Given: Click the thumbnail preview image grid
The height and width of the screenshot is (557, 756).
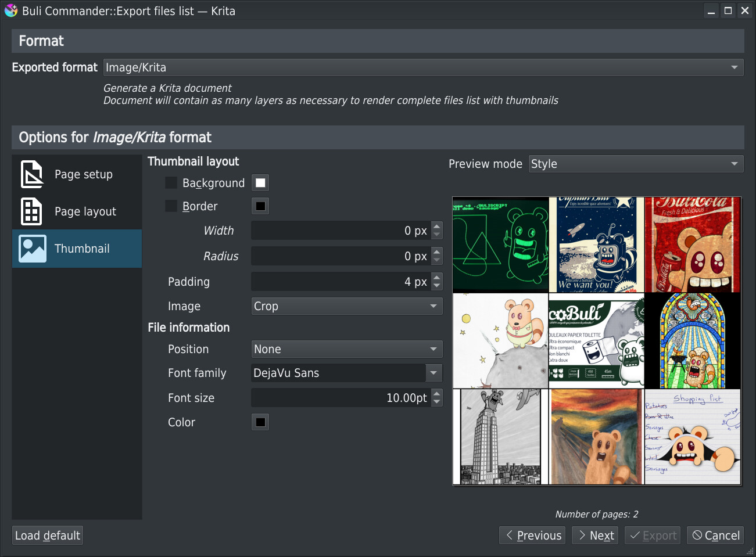Looking at the screenshot, I should click(x=597, y=341).
